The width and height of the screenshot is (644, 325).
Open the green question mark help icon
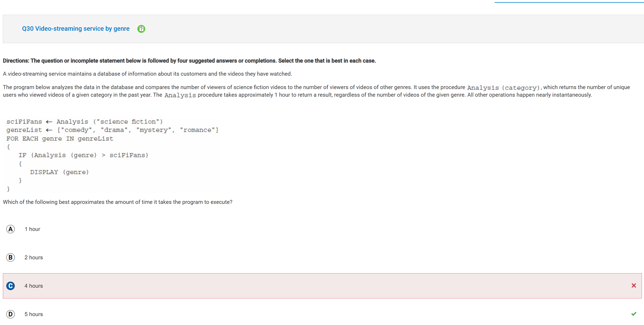coord(141,29)
